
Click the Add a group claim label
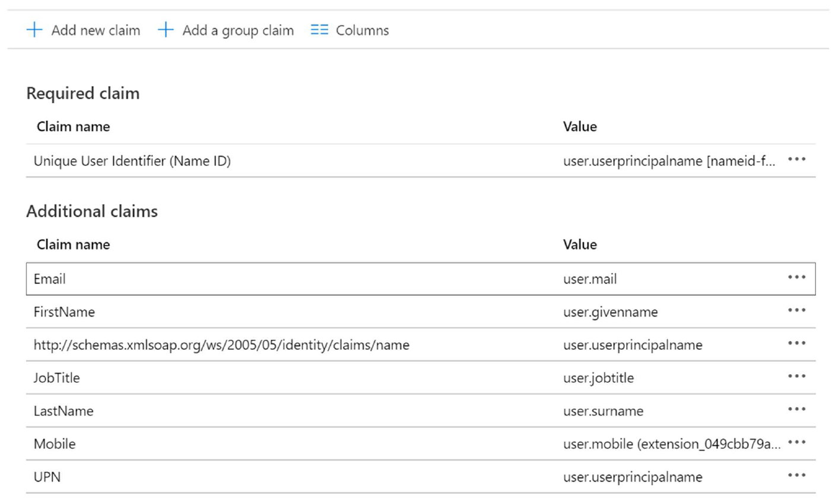point(237,30)
